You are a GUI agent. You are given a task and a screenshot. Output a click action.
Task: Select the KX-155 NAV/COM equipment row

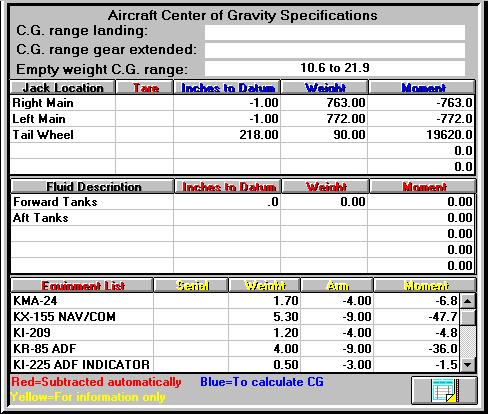coord(235,317)
